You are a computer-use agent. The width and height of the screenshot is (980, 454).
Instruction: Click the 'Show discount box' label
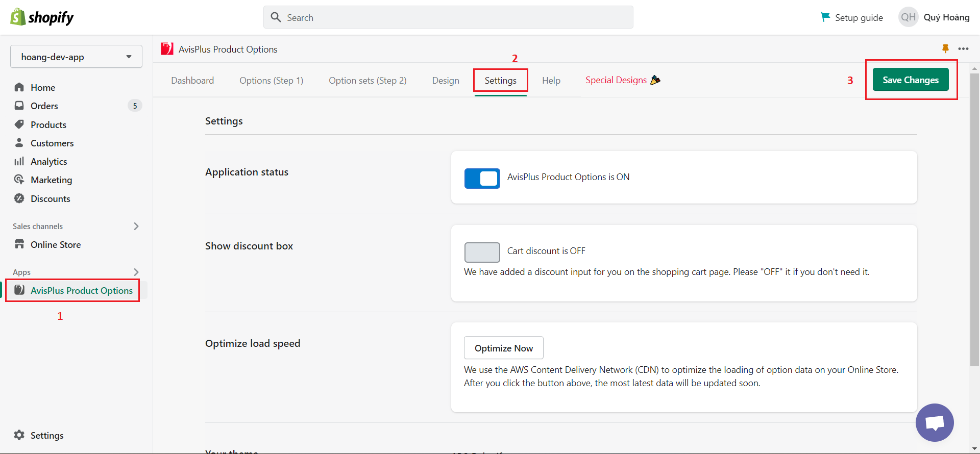[249, 246]
